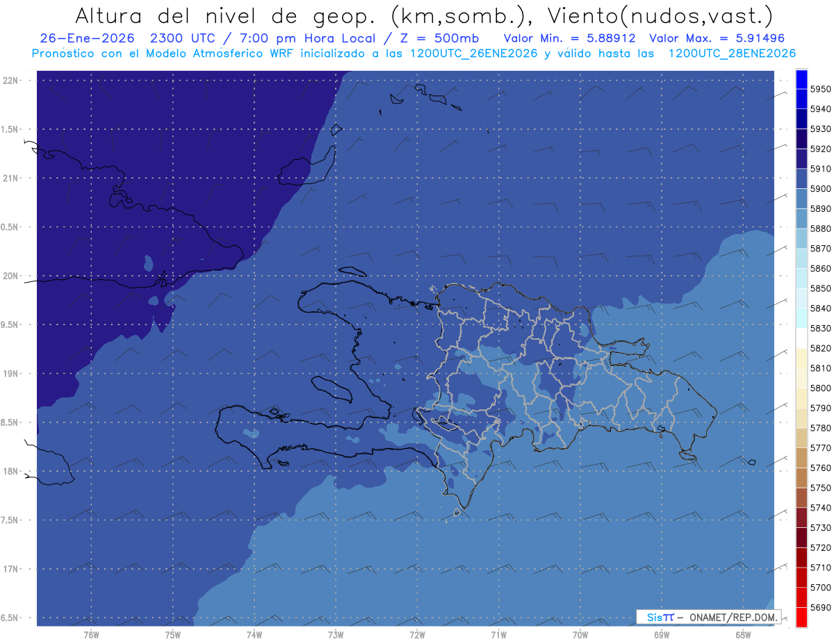Click the 'Valor Max. = 5.91496' text
The image size is (834, 644).
point(718,38)
